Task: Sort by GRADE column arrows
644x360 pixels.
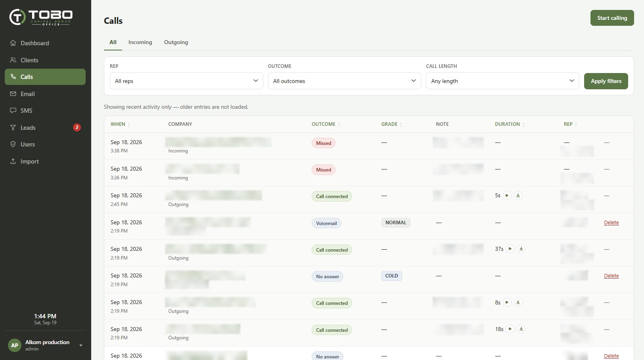Action: pos(401,125)
